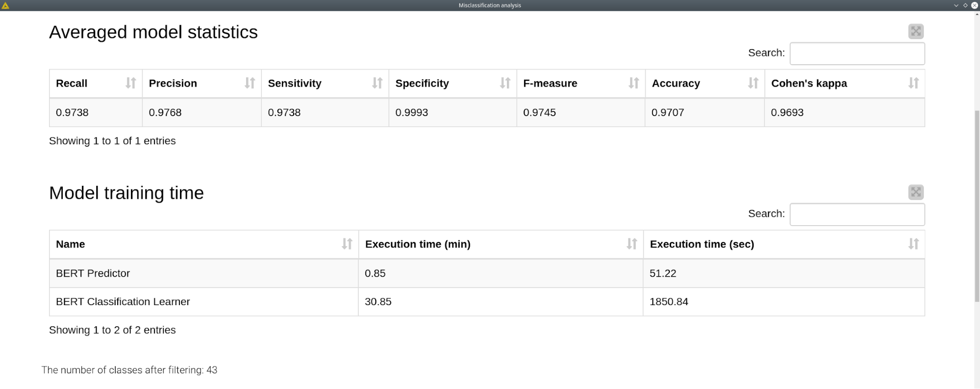Sort by Precision column arrows

pyautogui.click(x=250, y=83)
